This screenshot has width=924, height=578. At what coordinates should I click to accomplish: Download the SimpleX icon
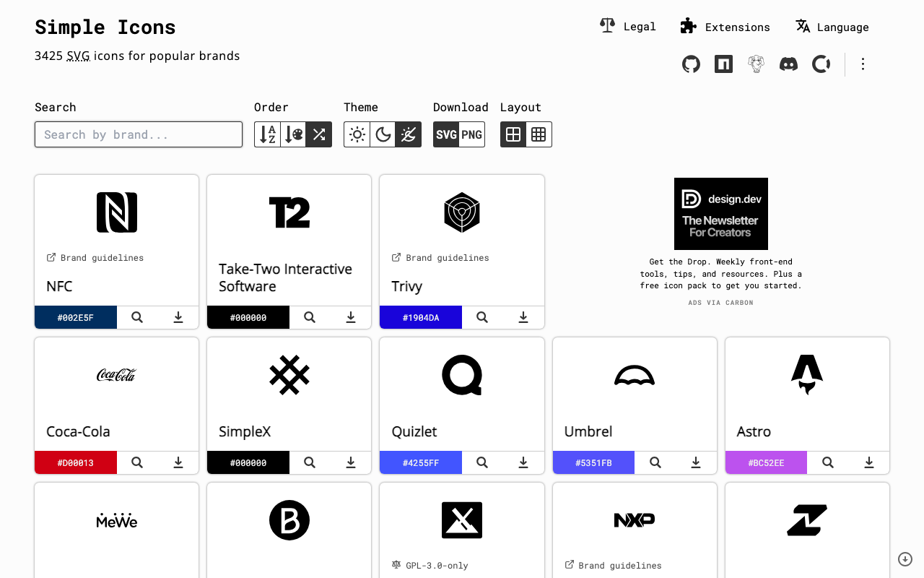pos(351,462)
